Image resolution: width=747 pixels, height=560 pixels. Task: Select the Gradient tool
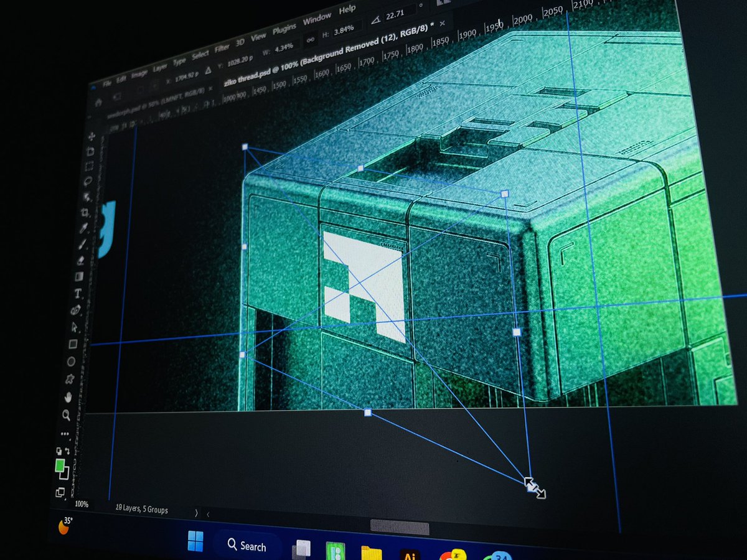[x=79, y=276]
